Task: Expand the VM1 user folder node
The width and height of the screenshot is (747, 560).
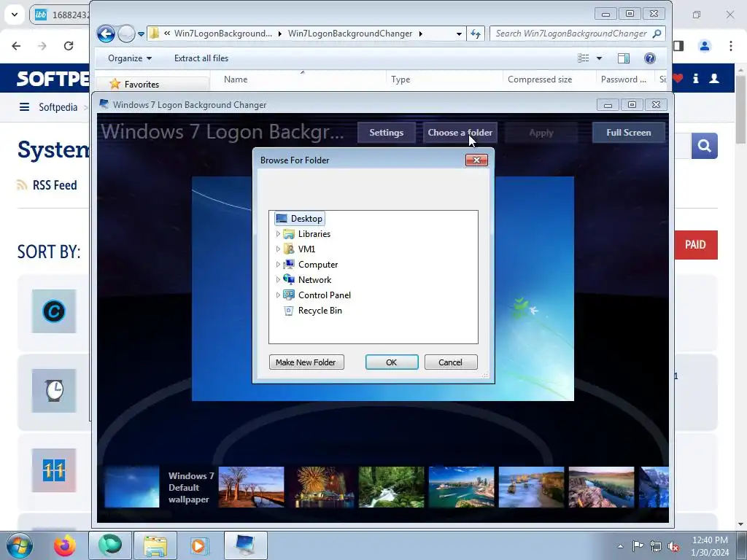Action: (x=278, y=249)
